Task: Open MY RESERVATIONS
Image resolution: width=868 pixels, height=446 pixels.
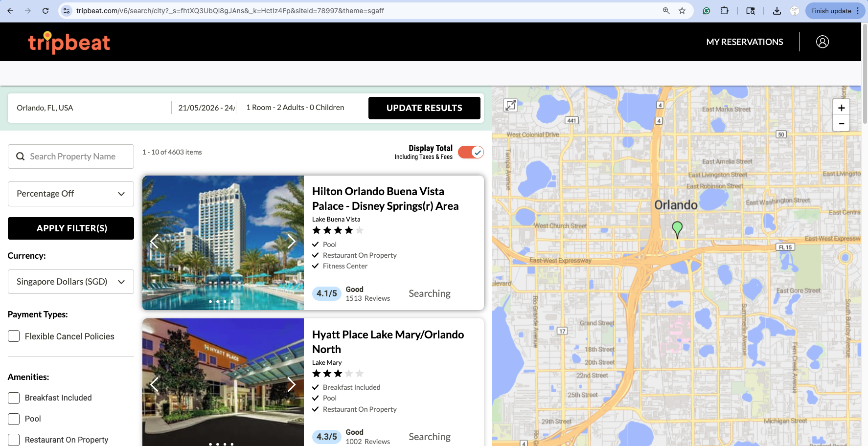Action: tap(745, 42)
